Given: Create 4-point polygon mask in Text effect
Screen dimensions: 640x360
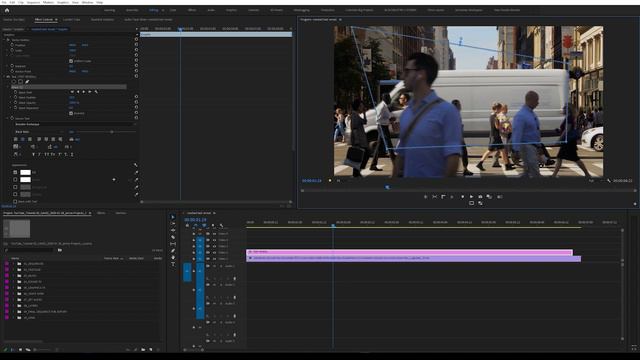Looking at the screenshot, I should coord(20,82).
